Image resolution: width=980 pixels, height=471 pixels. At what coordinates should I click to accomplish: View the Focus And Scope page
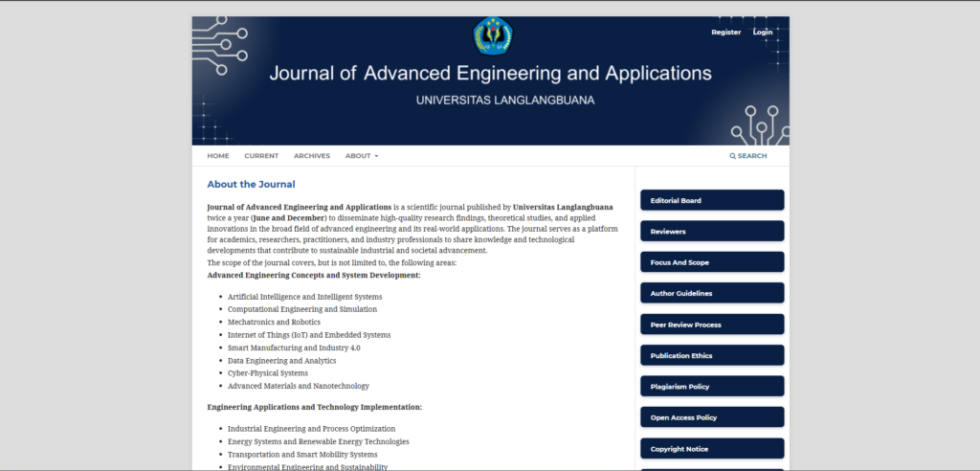click(x=711, y=262)
